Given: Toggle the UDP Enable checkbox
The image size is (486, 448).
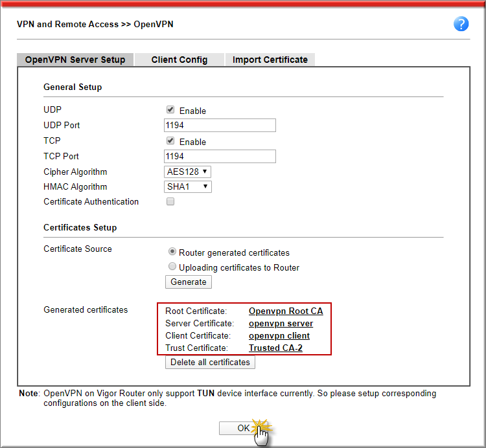Looking at the screenshot, I should tap(170, 109).
